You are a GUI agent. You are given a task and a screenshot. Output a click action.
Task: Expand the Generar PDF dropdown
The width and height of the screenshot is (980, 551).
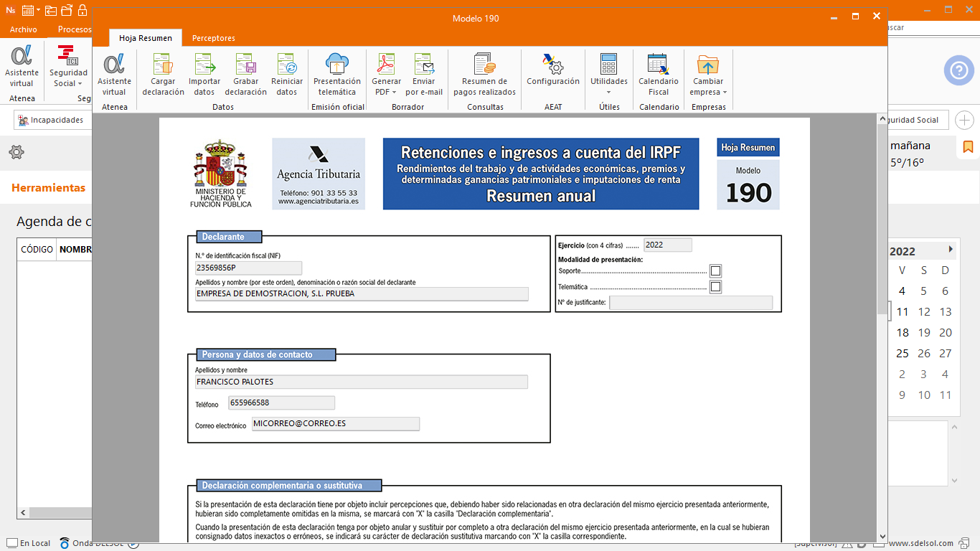(387, 92)
